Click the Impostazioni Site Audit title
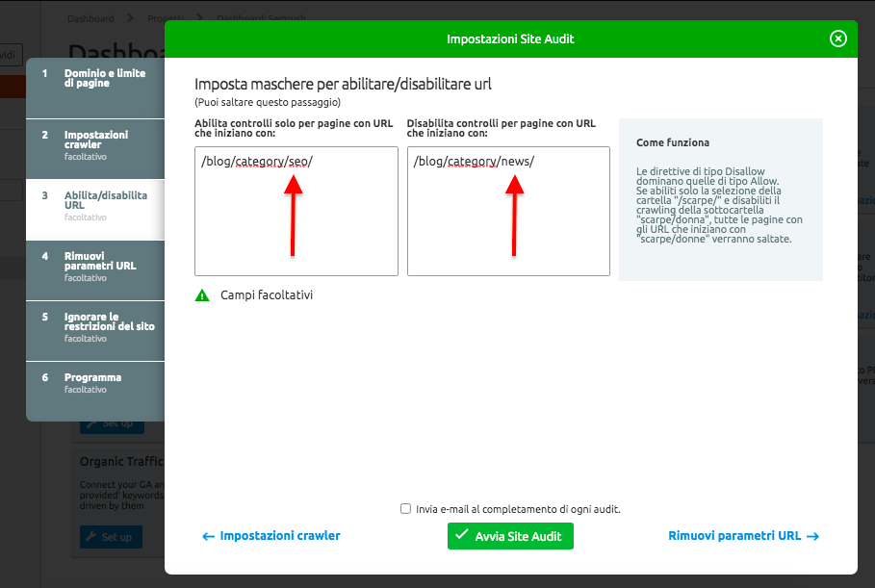The image size is (875, 588). pos(510,39)
